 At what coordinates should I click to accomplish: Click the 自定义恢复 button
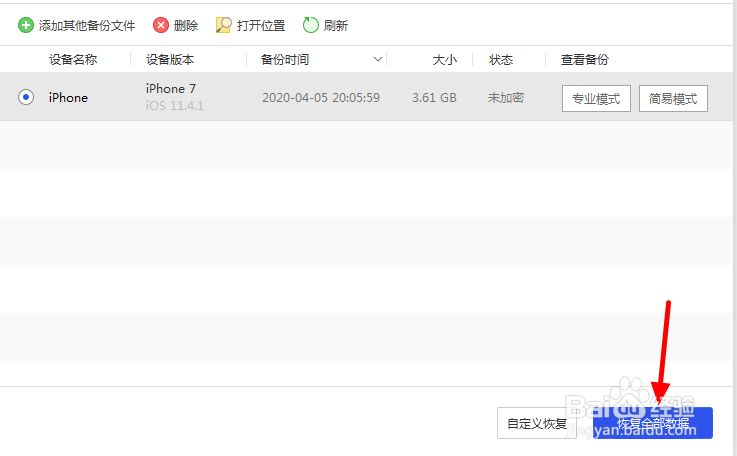coord(537,423)
